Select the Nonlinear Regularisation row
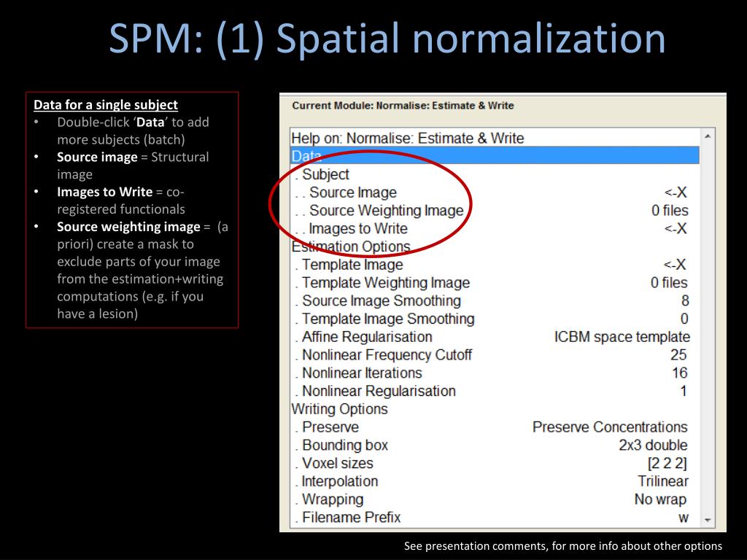 [495, 392]
